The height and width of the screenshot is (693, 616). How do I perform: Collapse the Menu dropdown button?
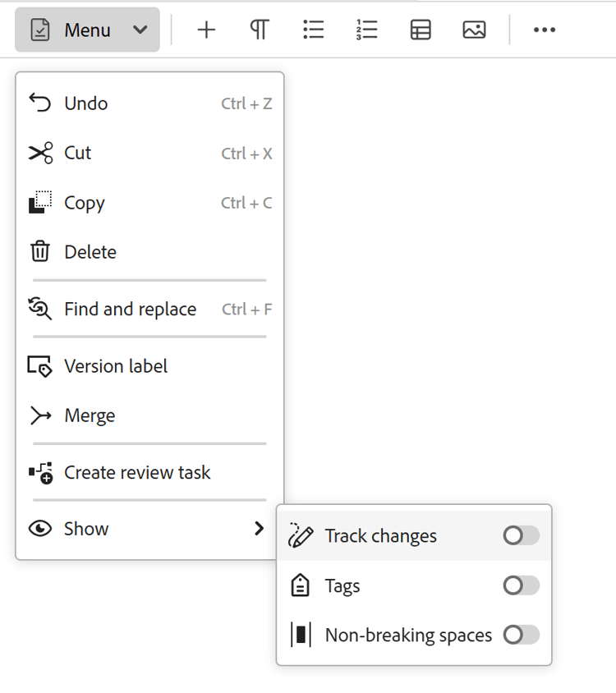point(88,30)
